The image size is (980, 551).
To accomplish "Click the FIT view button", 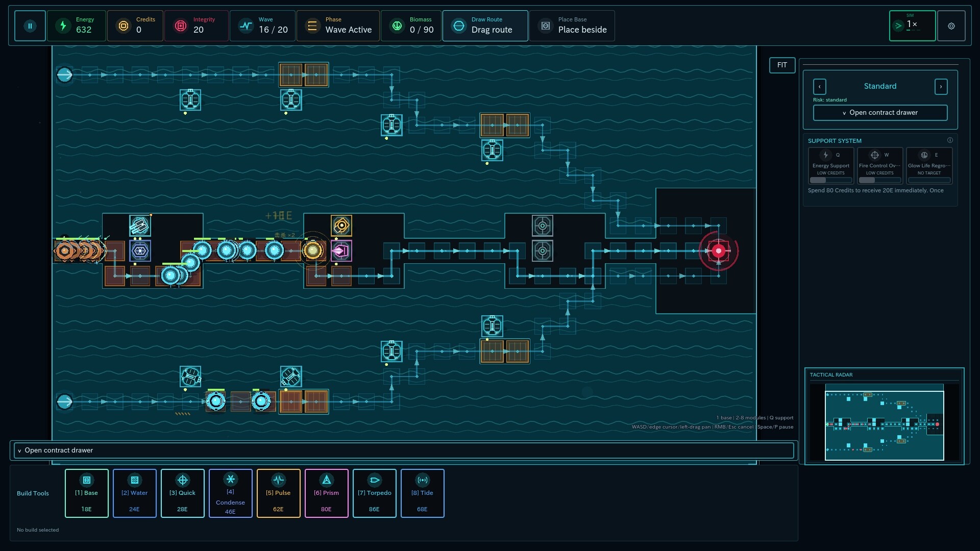I will tap(782, 65).
